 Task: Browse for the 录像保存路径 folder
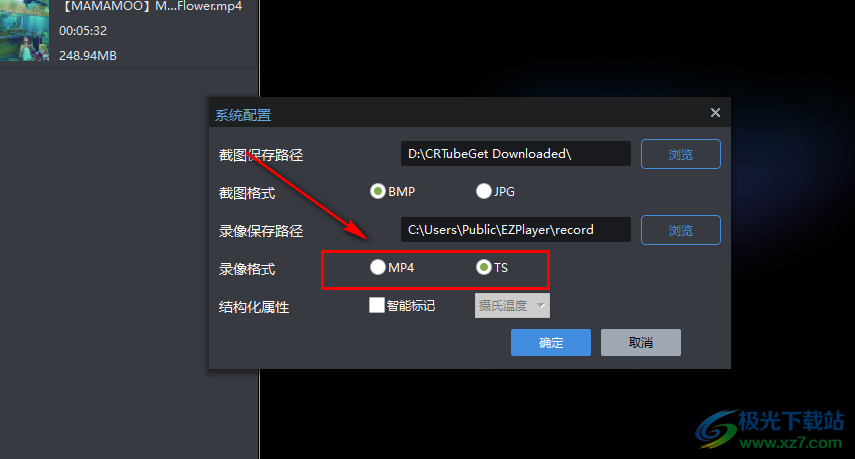coord(681,230)
